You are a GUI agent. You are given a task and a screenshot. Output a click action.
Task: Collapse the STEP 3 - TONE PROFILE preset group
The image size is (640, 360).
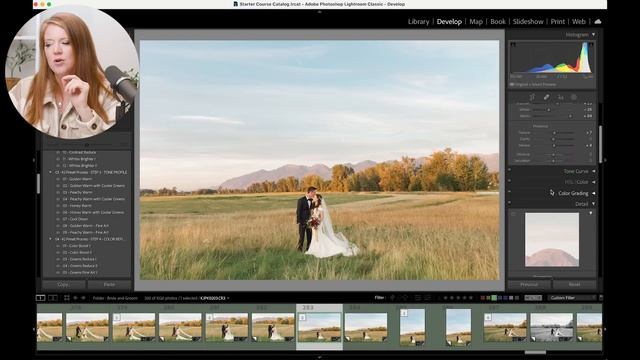click(51, 172)
